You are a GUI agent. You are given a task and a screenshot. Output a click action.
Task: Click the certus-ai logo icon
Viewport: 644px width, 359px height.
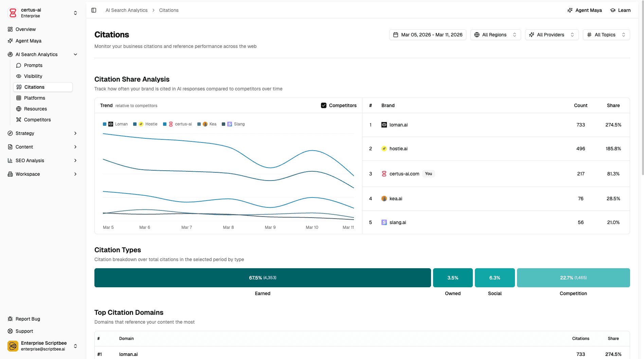(13, 13)
